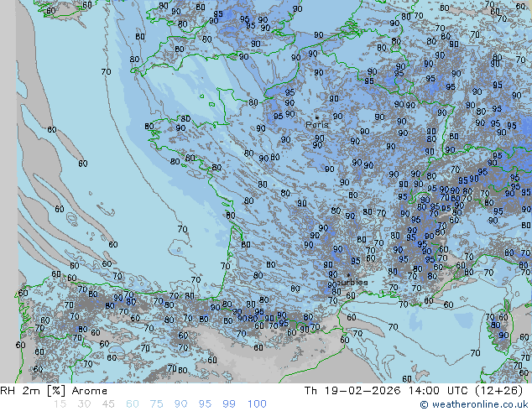Viewport: 532px width, 411px height.
Task: Click the "RH 2m [%] Arome" map title
Action: pos(54,391)
